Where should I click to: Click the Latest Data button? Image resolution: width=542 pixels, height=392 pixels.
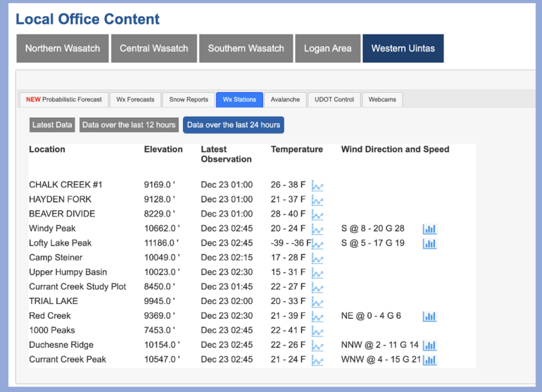[52, 125]
